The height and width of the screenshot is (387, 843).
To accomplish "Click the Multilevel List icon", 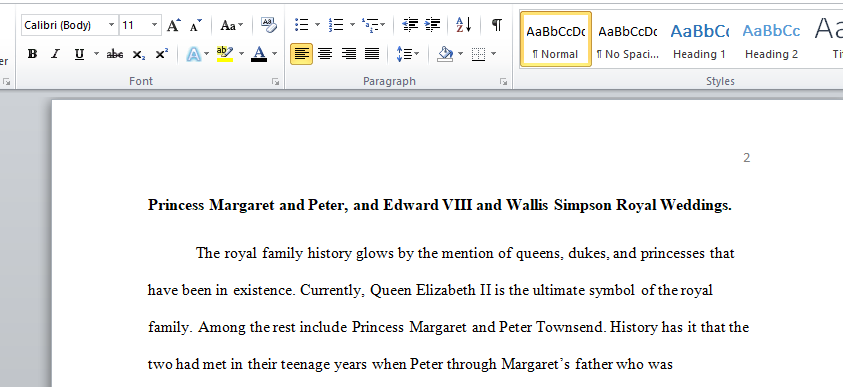I will [370, 25].
